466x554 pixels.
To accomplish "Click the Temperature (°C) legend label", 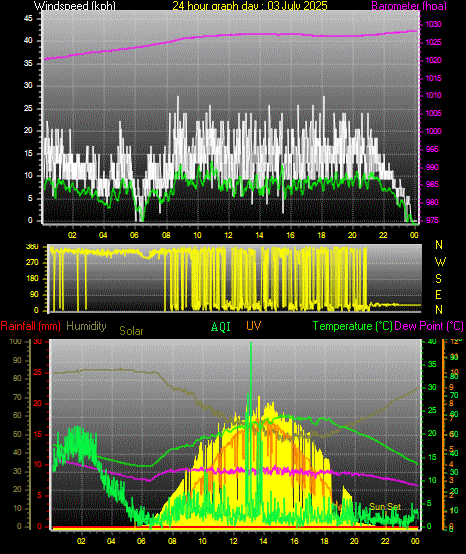I will [353, 326].
